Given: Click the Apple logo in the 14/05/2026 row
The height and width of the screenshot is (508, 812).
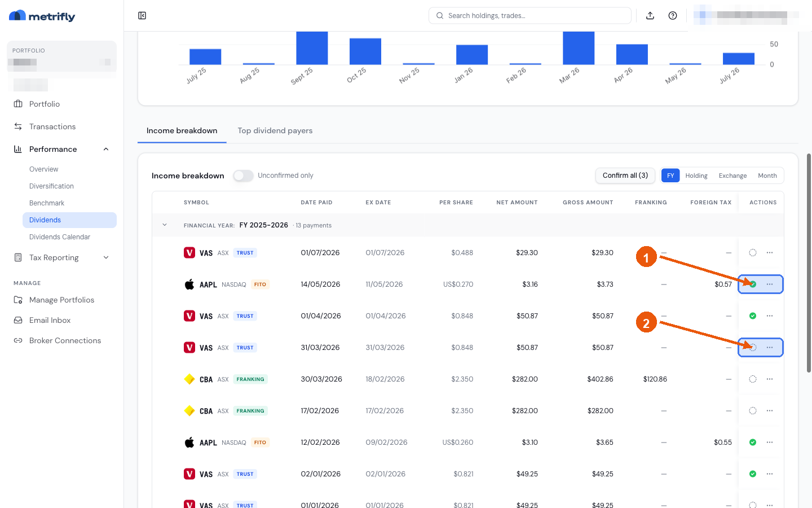Looking at the screenshot, I should [189, 284].
